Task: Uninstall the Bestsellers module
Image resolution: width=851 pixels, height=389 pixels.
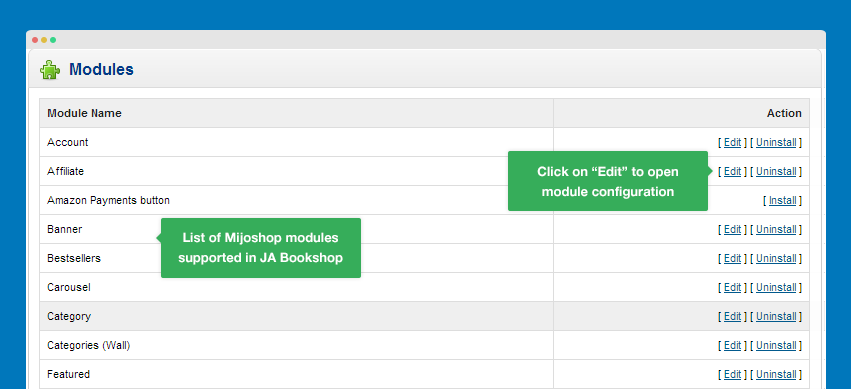Action: click(776, 258)
